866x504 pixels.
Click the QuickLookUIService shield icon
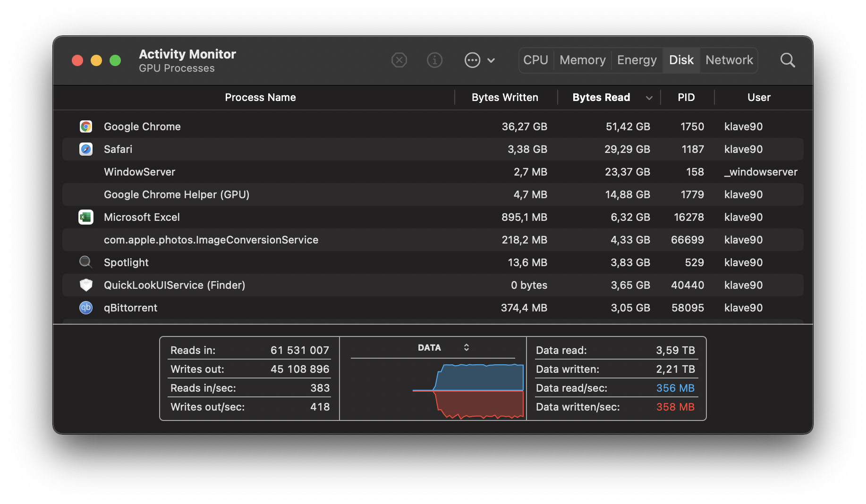coord(85,285)
